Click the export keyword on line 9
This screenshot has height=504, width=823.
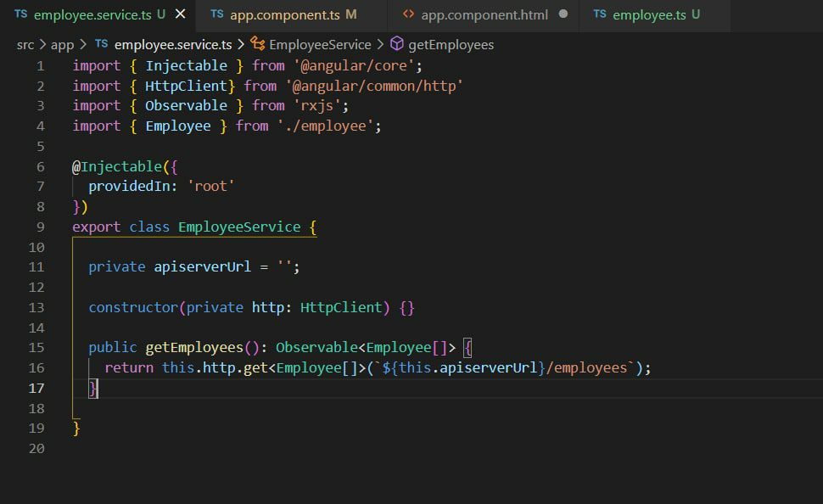coord(97,227)
